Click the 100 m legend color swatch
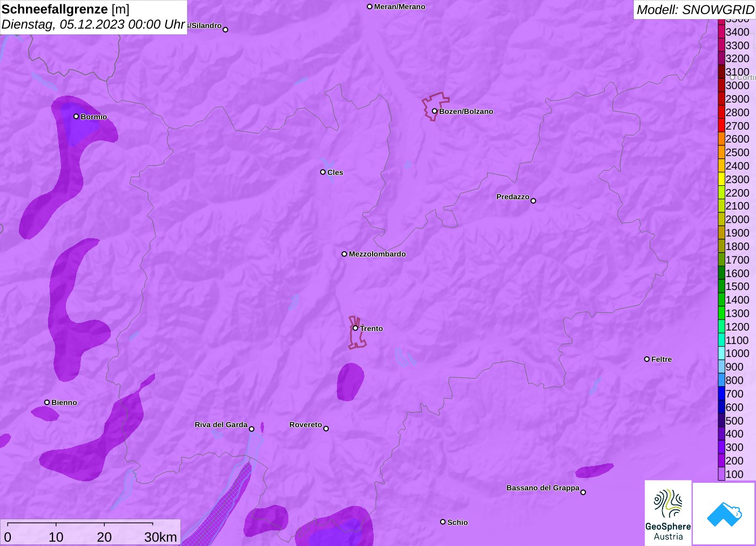The width and height of the screenshot is (756, 546). 721,474
